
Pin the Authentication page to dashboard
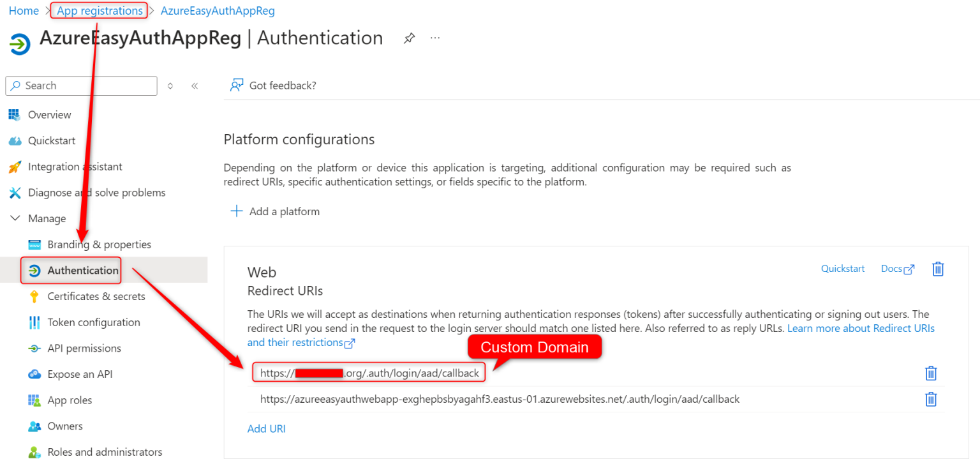pyautogui.click(x=409, y=38)
